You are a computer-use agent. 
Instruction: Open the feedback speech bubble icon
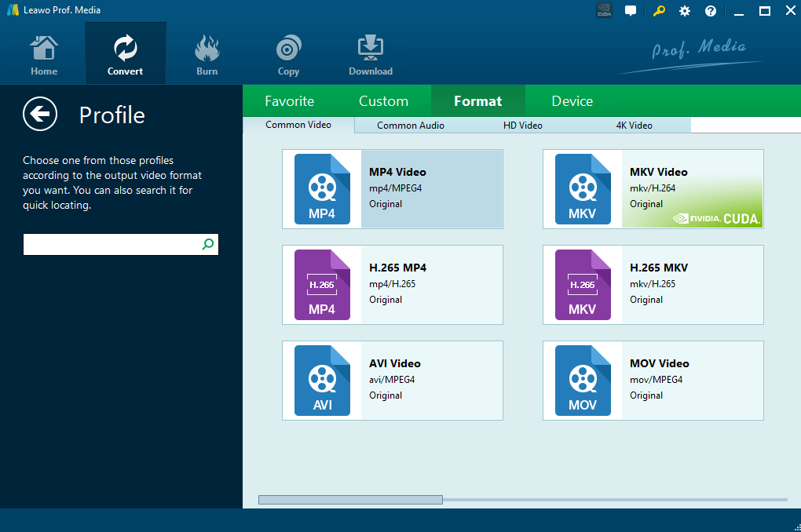tap(630, 11)
